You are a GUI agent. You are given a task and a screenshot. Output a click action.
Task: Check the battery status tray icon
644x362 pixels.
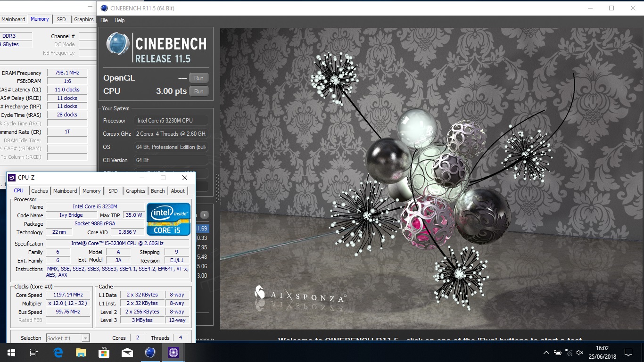[558, 352]
